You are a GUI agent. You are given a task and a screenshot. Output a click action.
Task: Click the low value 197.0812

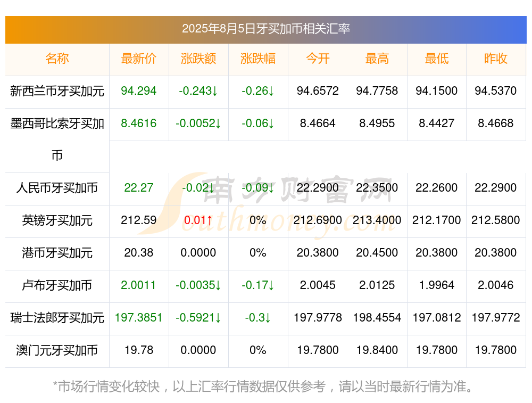coord(437,318)
